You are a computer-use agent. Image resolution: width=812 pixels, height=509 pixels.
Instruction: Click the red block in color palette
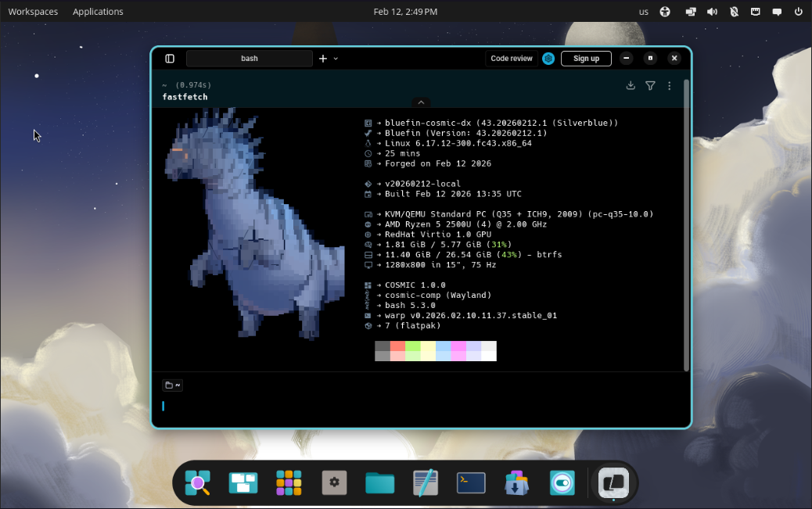point(397,350)
